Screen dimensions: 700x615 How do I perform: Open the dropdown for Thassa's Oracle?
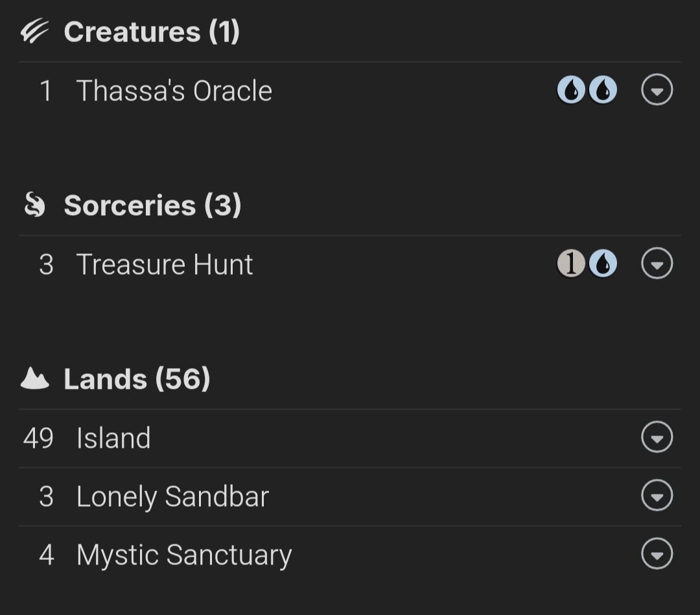[x=657, y=91]
